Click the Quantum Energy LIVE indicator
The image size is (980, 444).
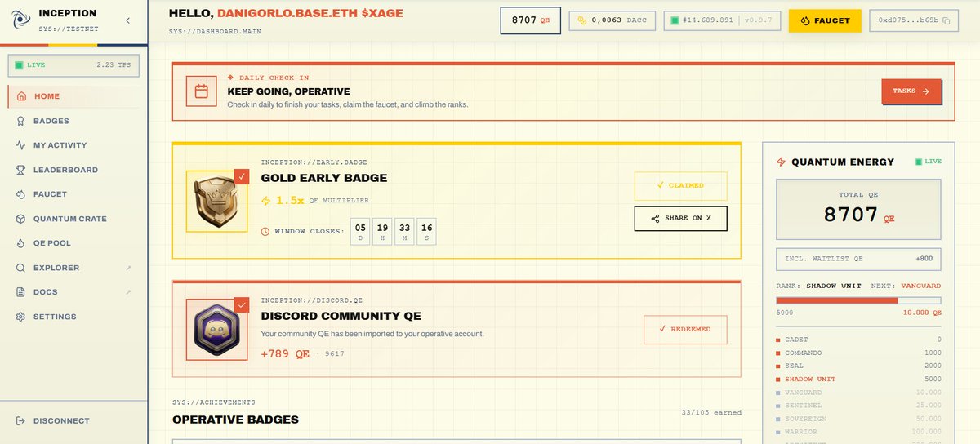pyautogui.click(x=928, y=162)
